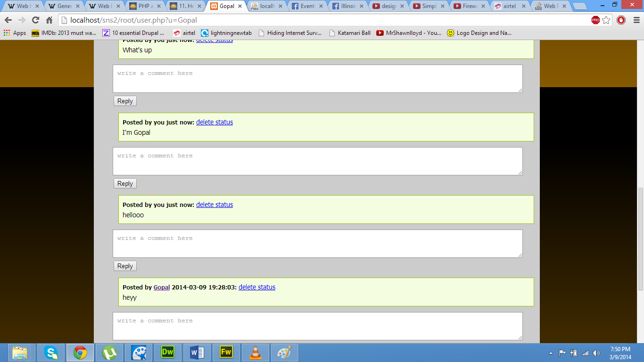This screenshot has height=362, width=644.
Task: Click the red stop-hand extension icon
Action: (621, 20)
